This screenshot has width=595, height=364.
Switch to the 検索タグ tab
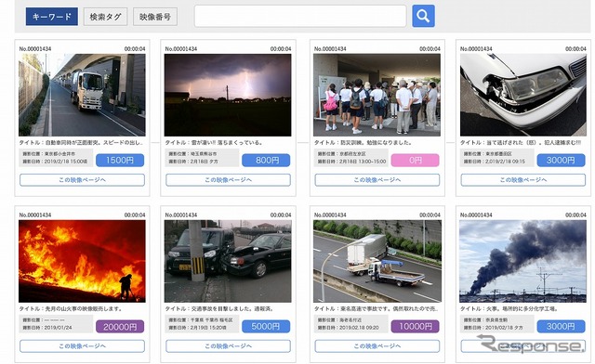[105, 17]
